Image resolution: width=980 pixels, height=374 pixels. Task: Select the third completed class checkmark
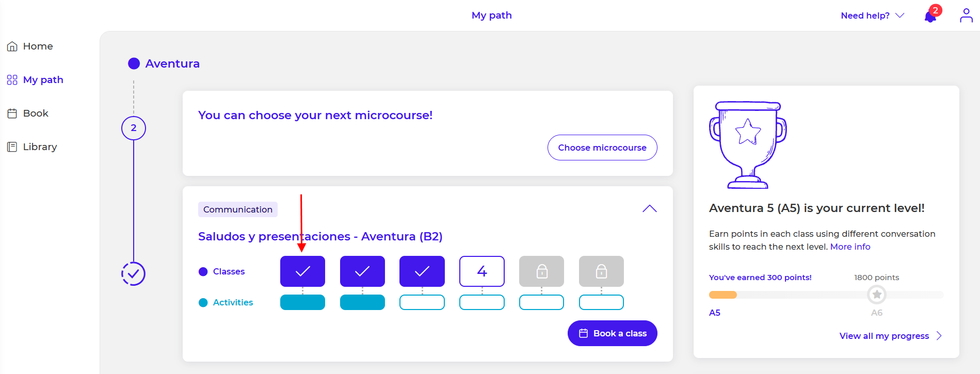tap(422, 271)
